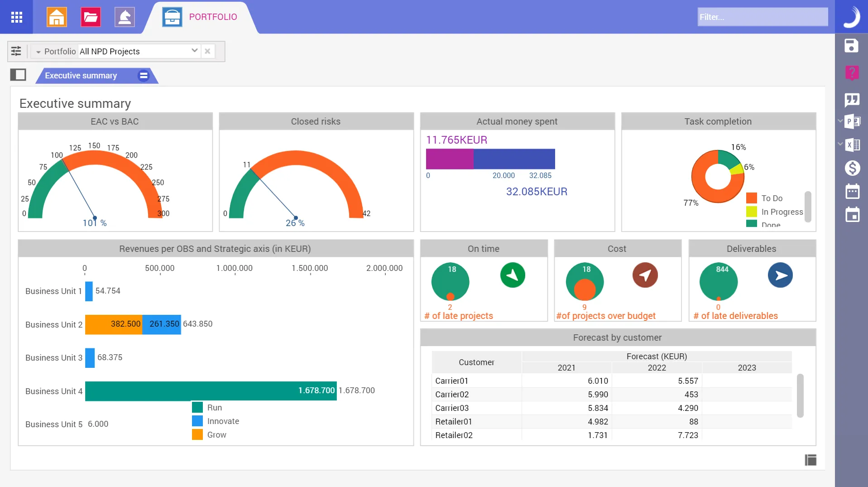Clear the Portfolio filter with X button

pyautogui.click(x=207, y=51)
